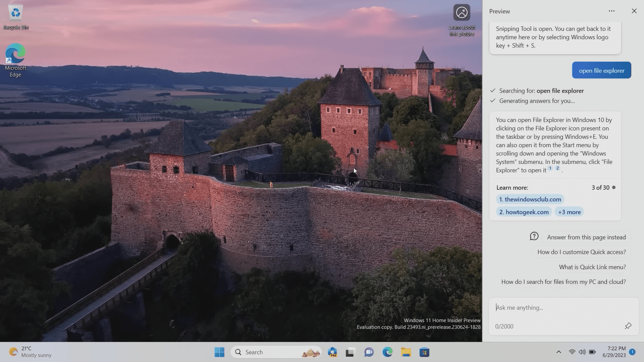This screenshot has height=362, width=644.
Task: Expand the +3 more sources
Action: [x=569, y=212]
